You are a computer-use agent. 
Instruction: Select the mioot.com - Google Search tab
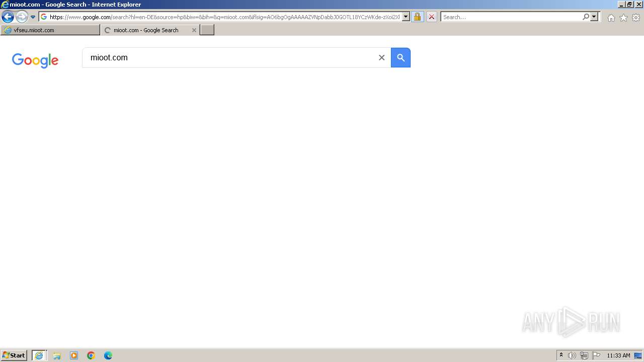point(146,30)
